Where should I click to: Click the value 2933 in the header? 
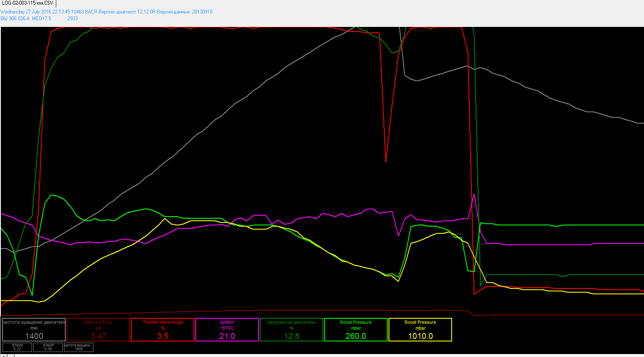pyautogui.click(x=72, y=19)
